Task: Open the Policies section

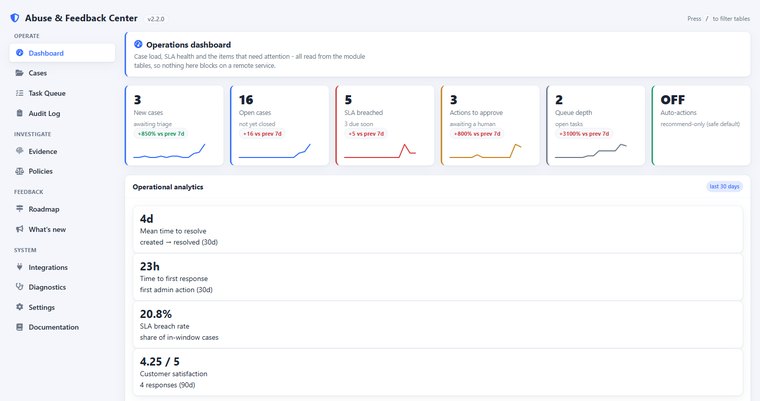Action: click(x=62, y=171)
